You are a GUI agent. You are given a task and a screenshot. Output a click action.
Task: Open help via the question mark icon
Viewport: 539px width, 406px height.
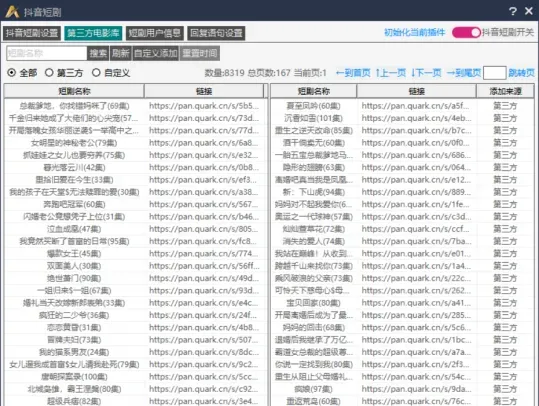(x=513, y=11)
